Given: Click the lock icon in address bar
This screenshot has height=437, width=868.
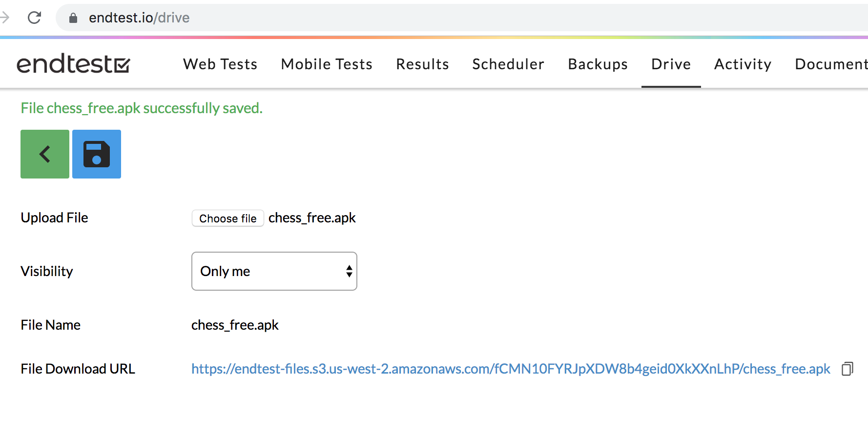Looking at the screenshot, I should (x=73, y=18).
